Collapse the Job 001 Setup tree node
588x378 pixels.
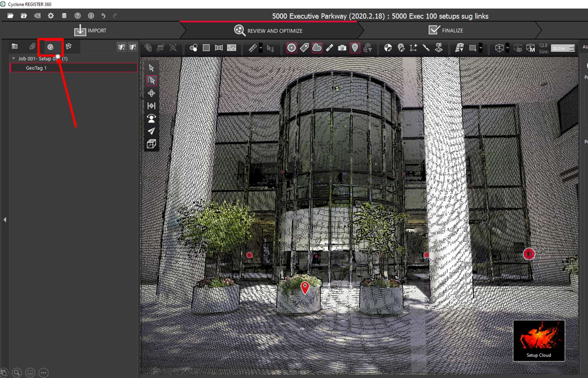[14, 58]
